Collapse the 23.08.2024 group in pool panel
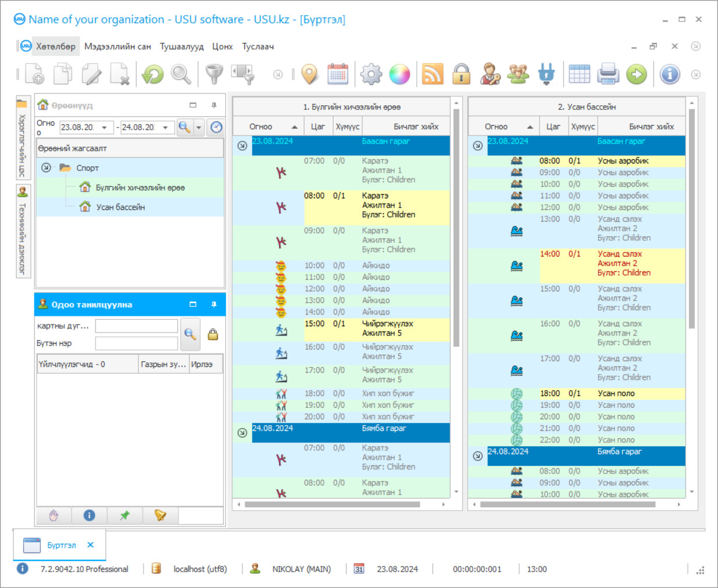The image size is (718, 588). (x=477, y=145)
